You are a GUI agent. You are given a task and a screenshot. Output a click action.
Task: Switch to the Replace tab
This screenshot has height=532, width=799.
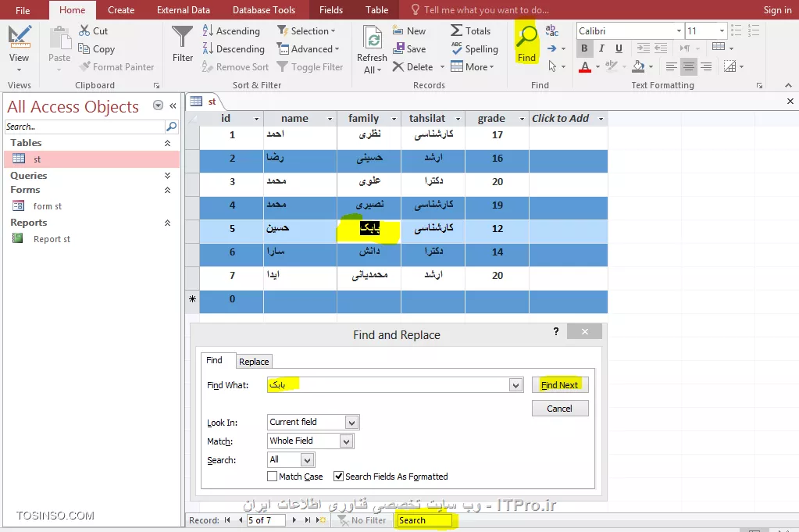tap(254, 362)
